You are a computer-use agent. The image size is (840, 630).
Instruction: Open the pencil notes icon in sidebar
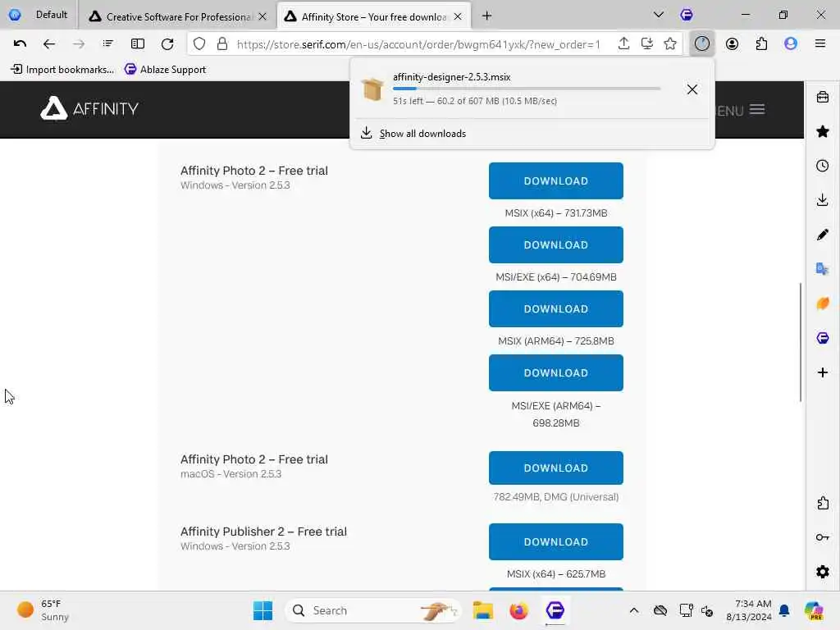pos(823,234)
